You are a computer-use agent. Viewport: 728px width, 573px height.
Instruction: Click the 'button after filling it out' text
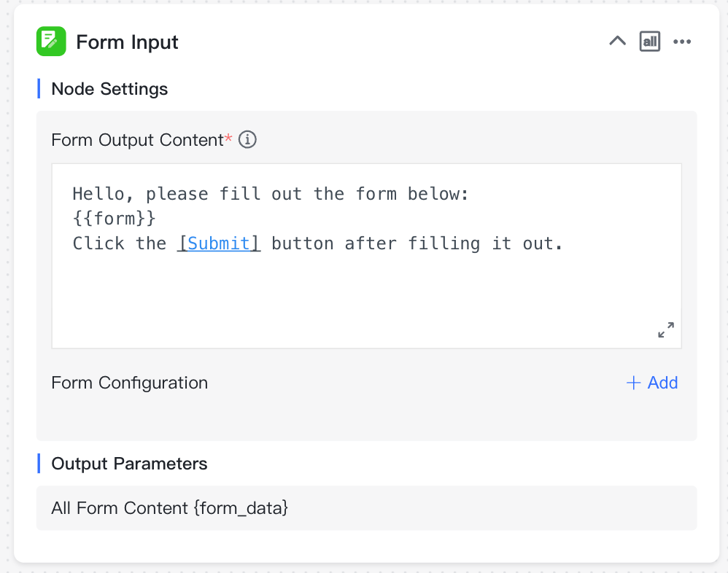pos(417,243)
